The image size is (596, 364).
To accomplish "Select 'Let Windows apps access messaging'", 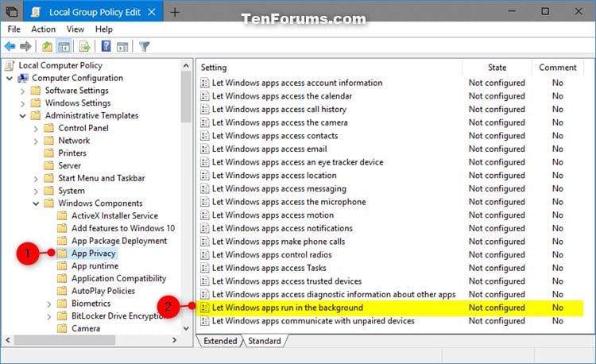I will coord(279,189).
